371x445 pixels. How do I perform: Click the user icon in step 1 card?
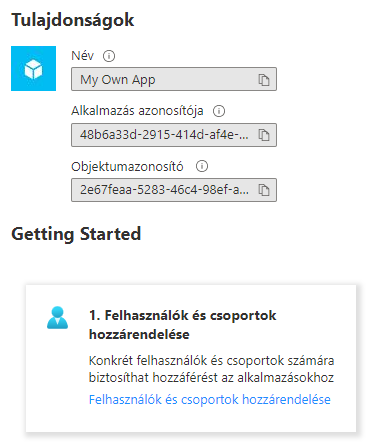point(57,318)
